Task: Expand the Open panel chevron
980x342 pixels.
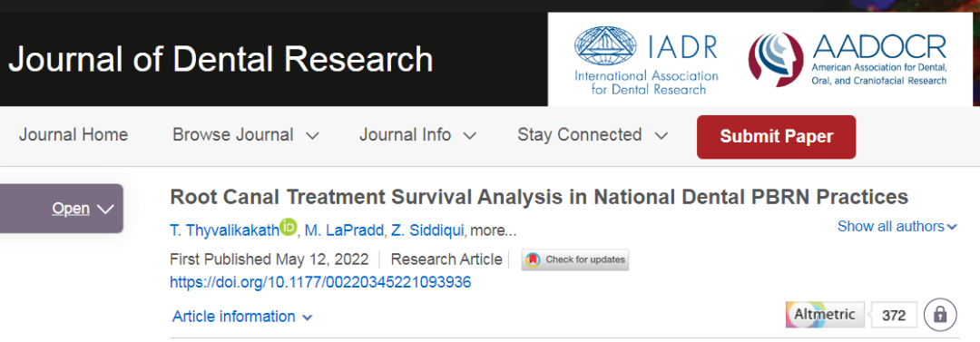Action: click(106, 209)
